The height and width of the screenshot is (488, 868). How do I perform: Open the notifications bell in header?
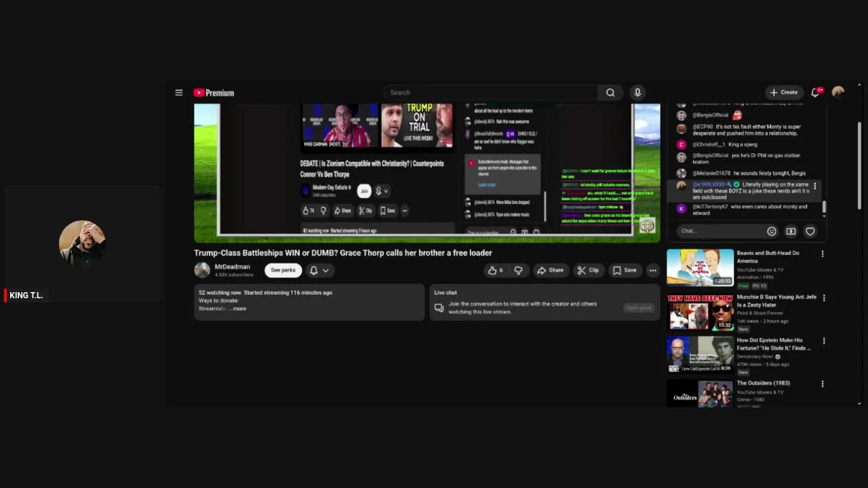[x=816, y=92]
